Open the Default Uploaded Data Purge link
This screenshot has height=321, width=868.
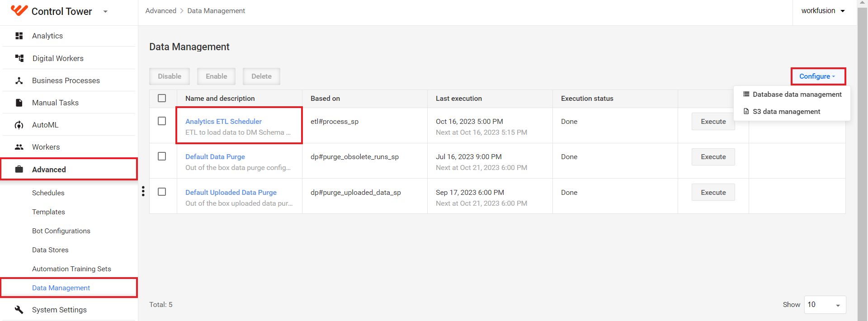coord(231,192)
